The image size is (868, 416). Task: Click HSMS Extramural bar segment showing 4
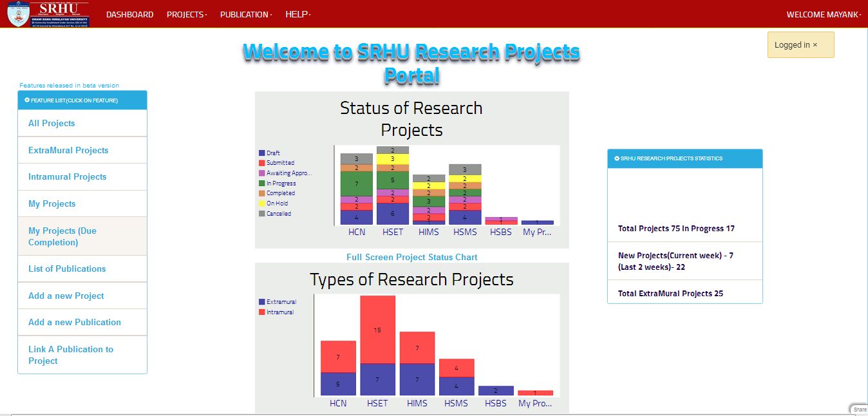click(x=457, y=386)
